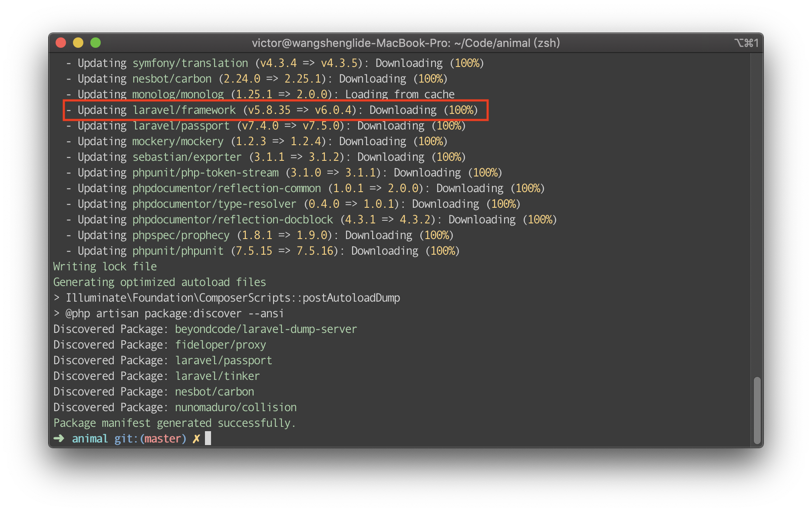This screenshot has height=512, width=812.
Task: Click 'phpunit/phpunit' package name
Action: [x=178, y=251]
